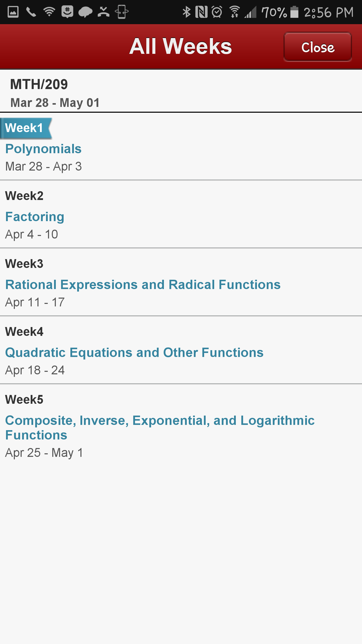Tap the battery indicator icon

click(x=294, y=12)
